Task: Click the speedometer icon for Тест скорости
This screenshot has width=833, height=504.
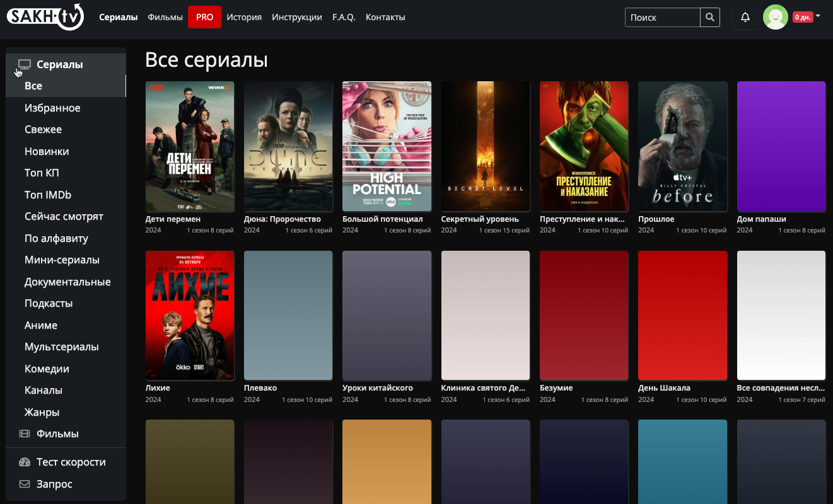Action: pos(25,462)
